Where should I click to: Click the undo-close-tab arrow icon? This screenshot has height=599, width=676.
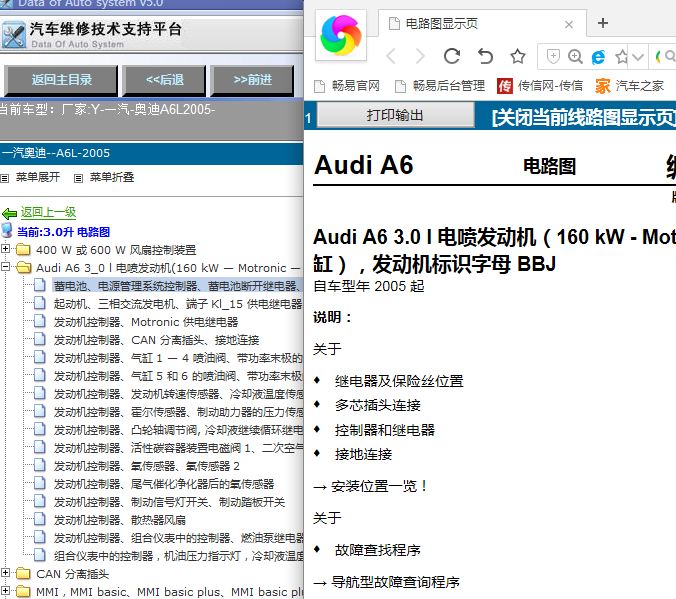coord(485,56)
